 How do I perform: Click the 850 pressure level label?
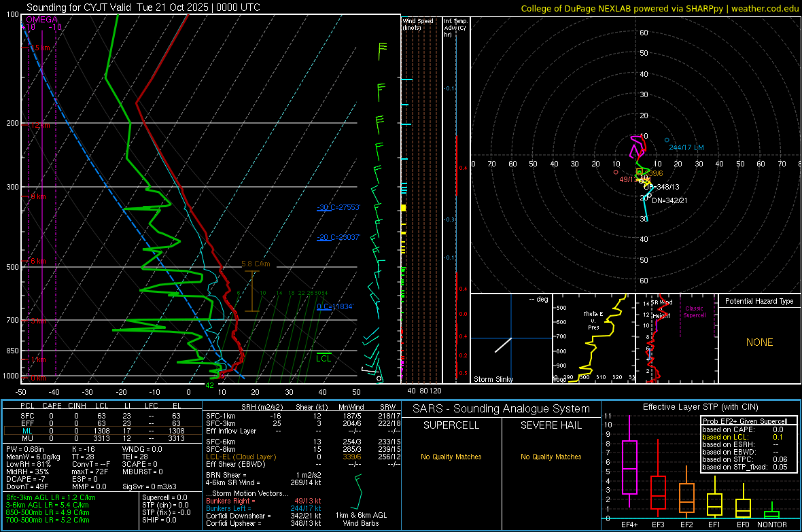[x=12, y=351]
